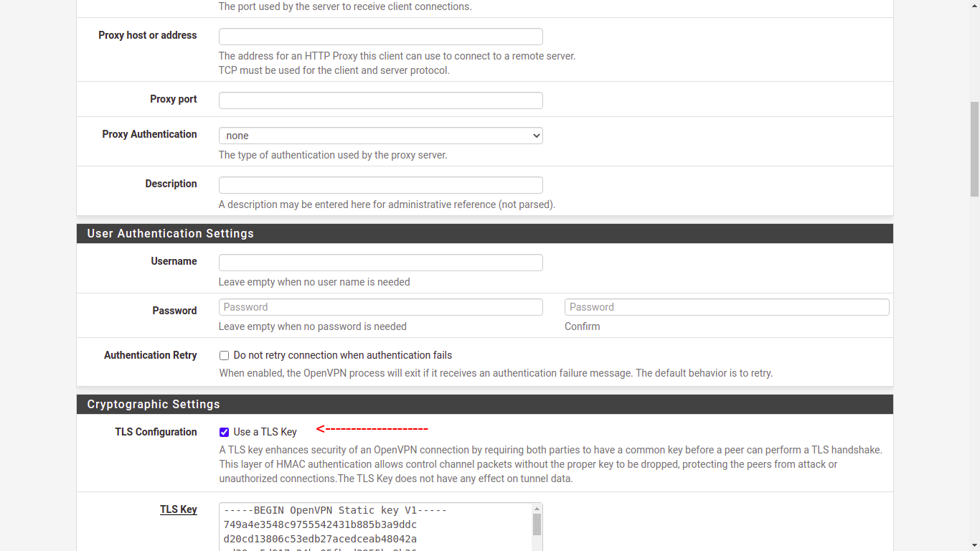Click the TLS Configuration label
This screenshot has height=551, width=980.
tap(156, 432)
